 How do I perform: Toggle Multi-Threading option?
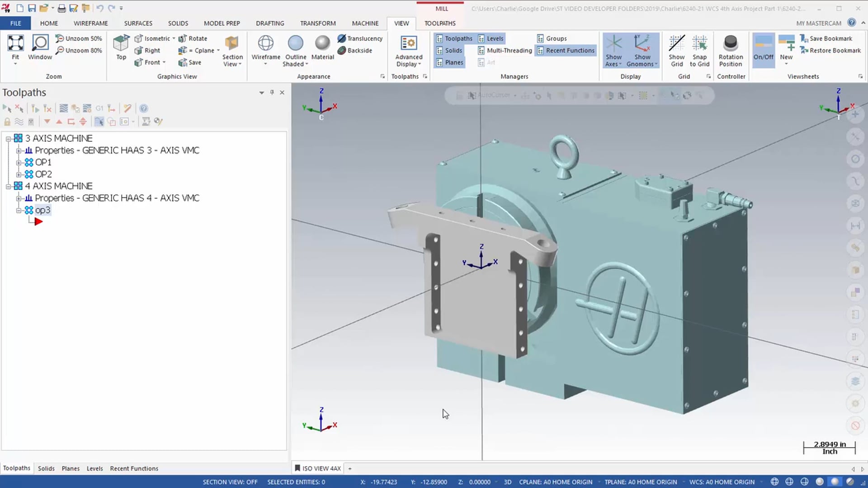tap(509, 50)
